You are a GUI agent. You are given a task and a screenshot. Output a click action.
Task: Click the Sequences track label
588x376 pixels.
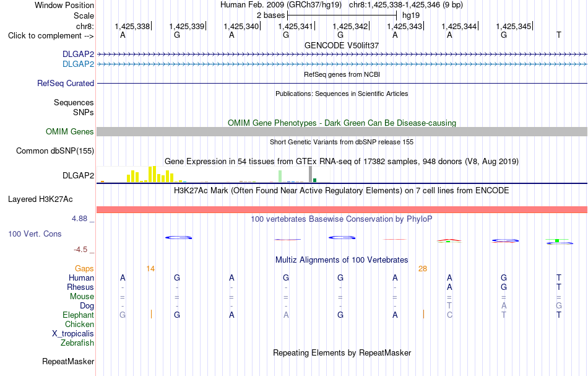(74, 102)
